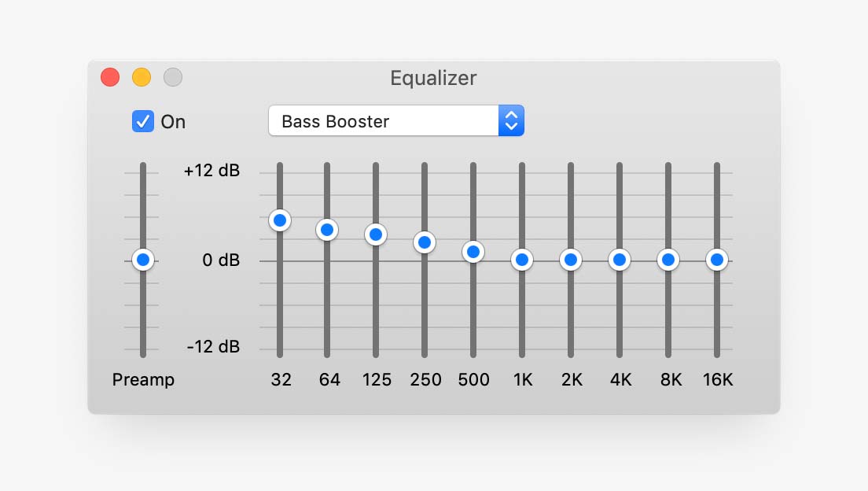868x491 pixels.
Task: Click the Preamp slider knob
Action: [x=142, y=260]
